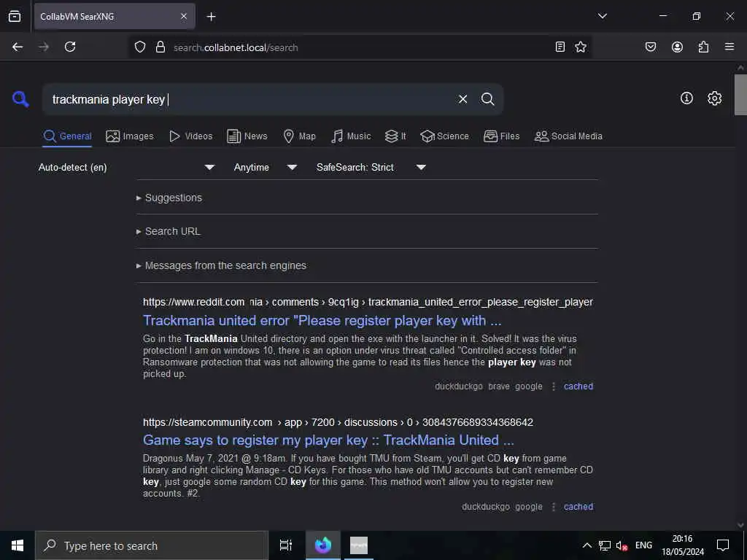Clear the search query with the X icon
This screenshot has width=747, height=560.
[x=462, y=99]
